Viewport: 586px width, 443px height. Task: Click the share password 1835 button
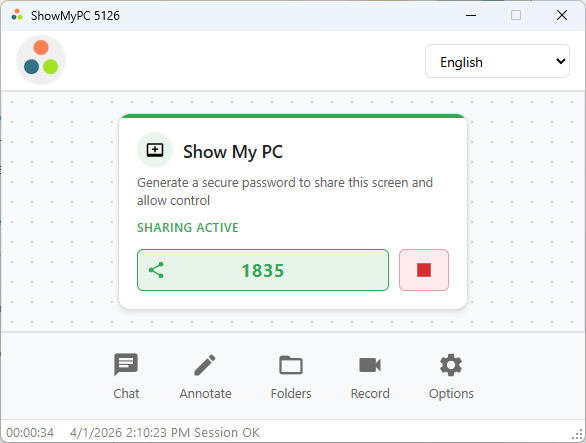pyautogui.click(x=263, y=270)
